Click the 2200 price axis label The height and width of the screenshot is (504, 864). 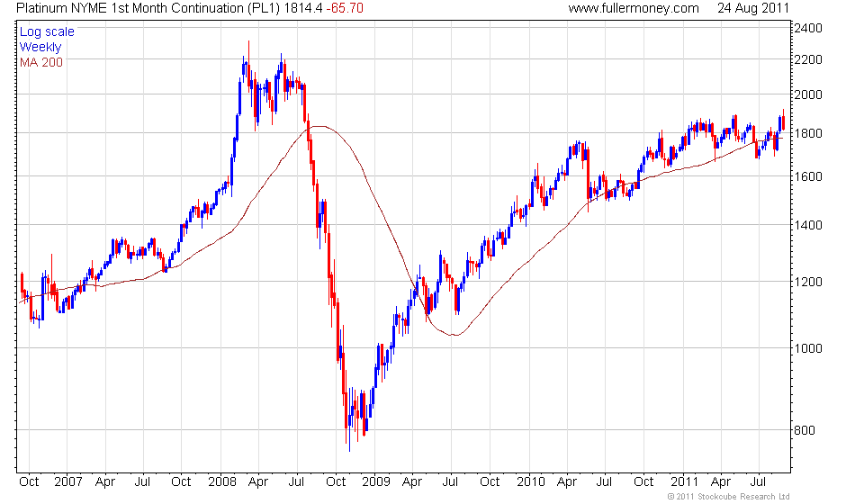click(x=808, y=59)
